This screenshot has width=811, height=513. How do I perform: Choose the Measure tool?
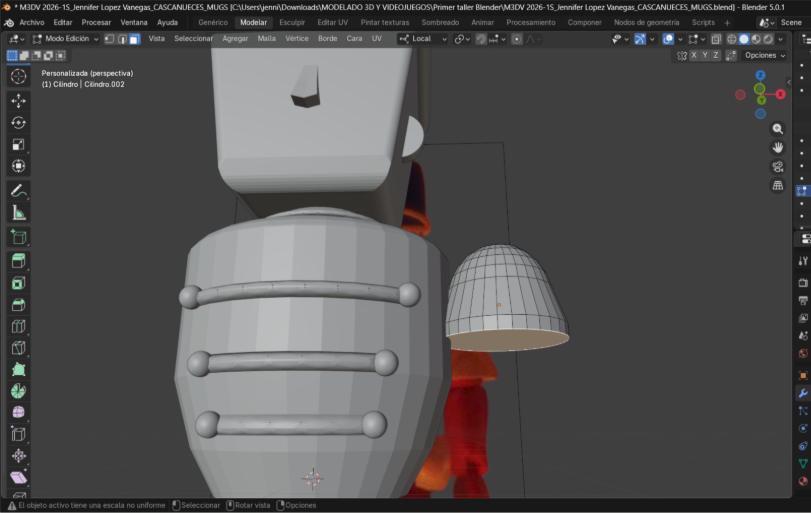click(18, 213)
